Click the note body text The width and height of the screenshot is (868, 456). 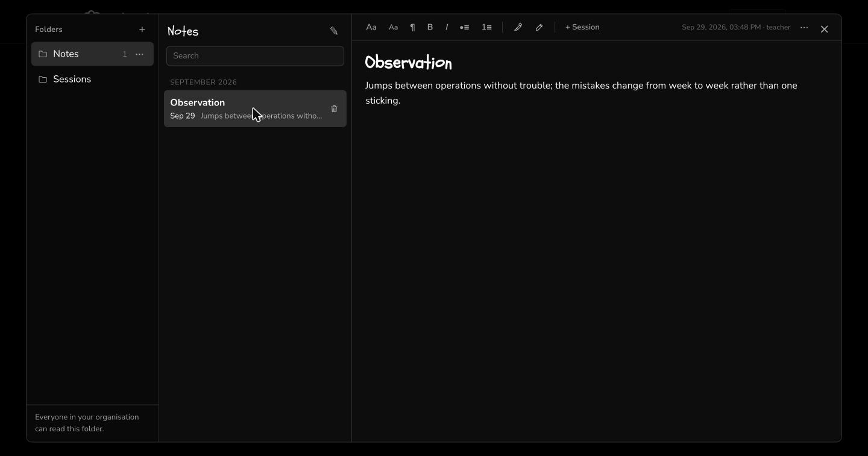coord(581,93)
